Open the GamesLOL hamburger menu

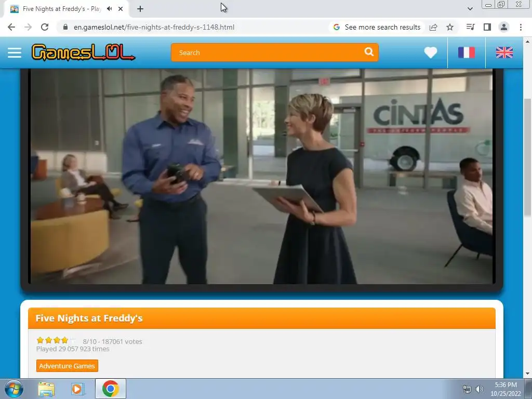click(15, 52)
